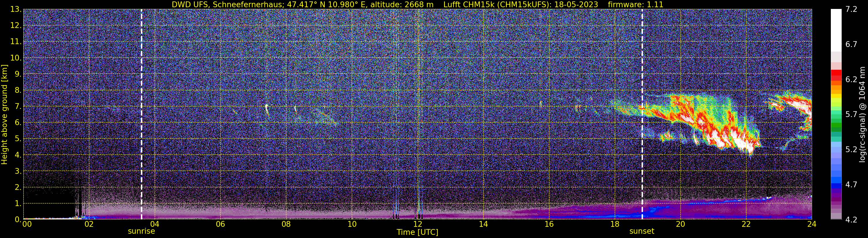Click the "Time [UTC]" axis label
The image size is (868, 238).
417,232
